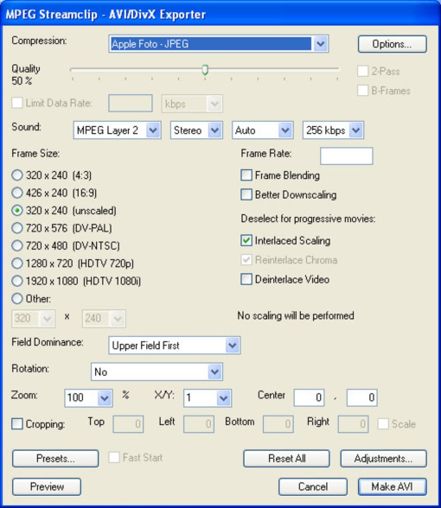Enable Better Downscaling
The width and height of the screenshot is (441, 508).
coord(246,195)
